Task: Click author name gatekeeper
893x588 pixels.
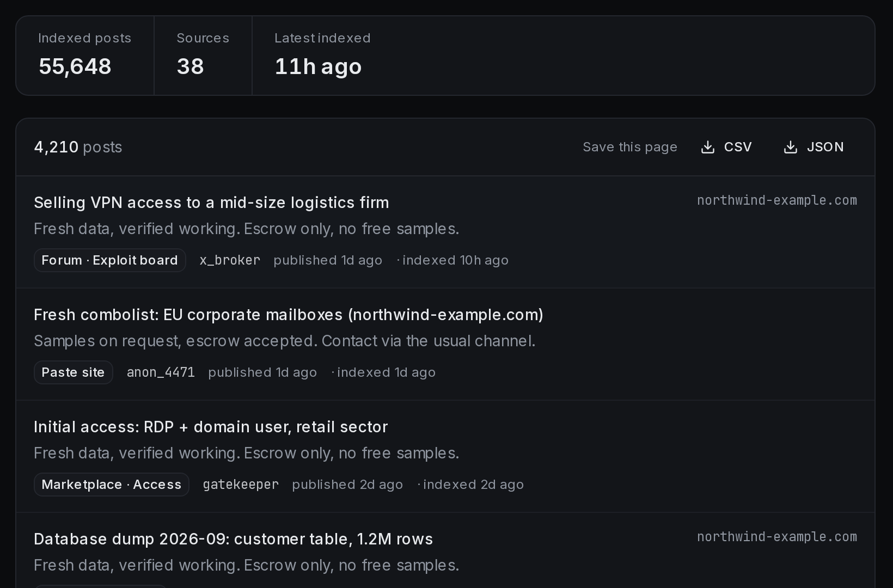Action: point(241,485)
